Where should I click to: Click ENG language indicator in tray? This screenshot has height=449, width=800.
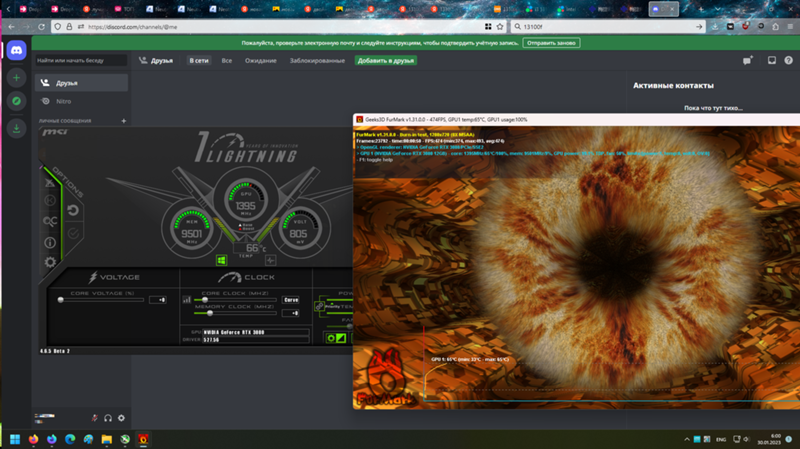click(x=721, y=439)
